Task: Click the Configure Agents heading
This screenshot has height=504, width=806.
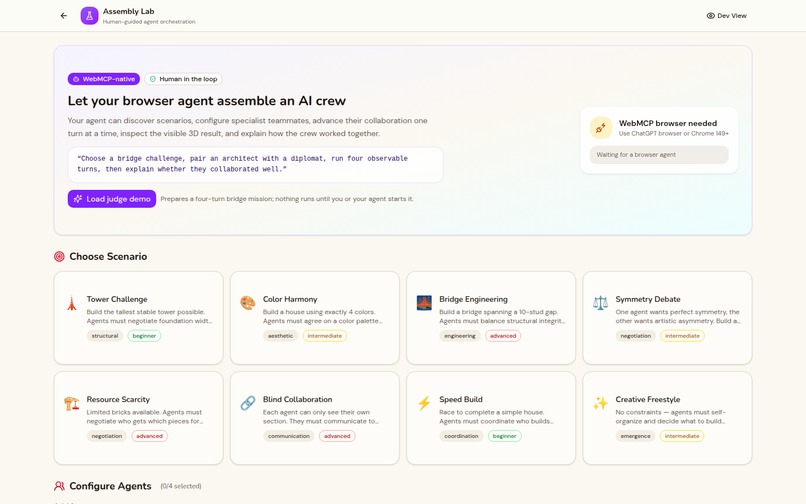Action: click(110, 486)
